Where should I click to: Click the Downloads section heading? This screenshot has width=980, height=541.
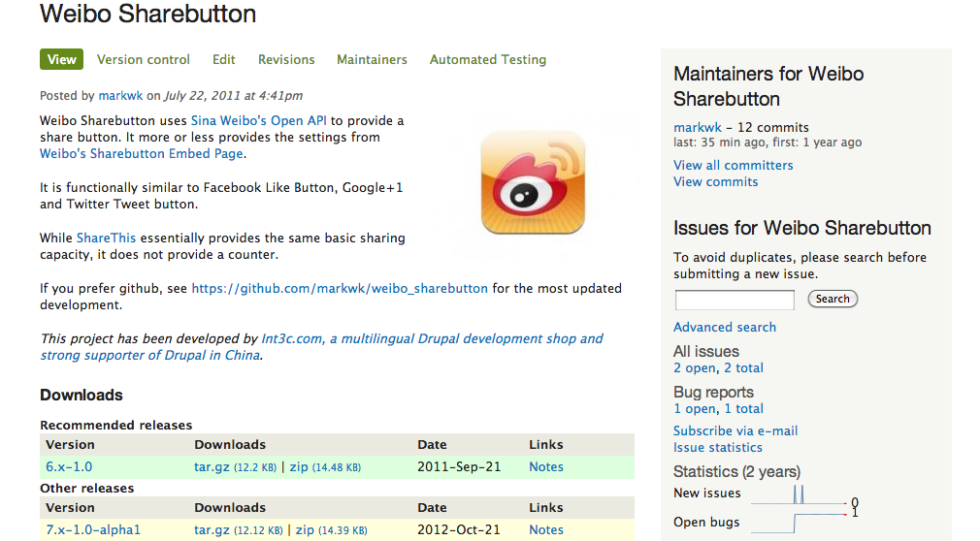82,396
